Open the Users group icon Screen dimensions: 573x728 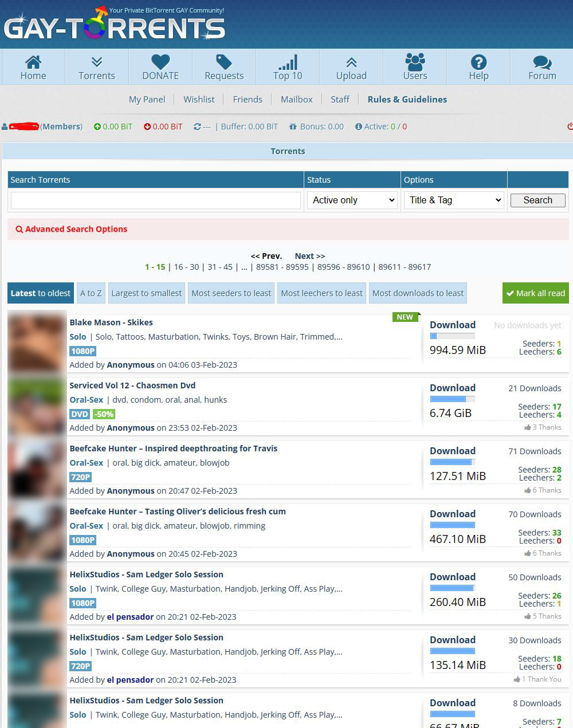pyautogui.click(x=415, y=62)
